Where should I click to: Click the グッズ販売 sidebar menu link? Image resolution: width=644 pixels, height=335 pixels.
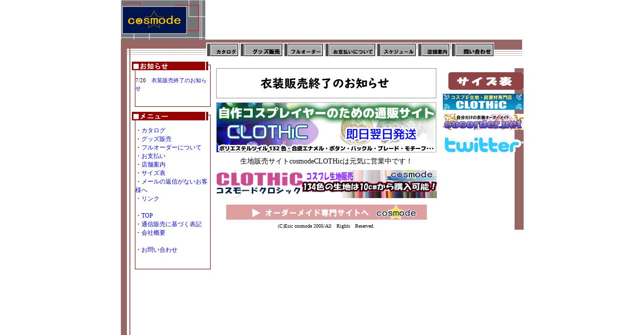[x=156, y=139]
